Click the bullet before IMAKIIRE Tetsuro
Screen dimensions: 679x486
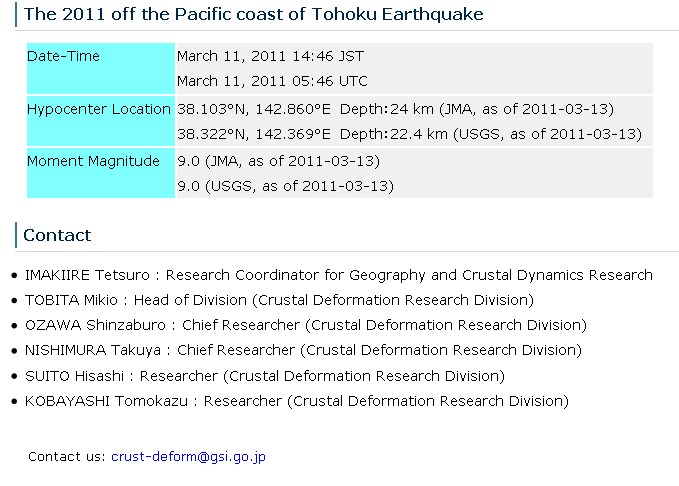(x=15, y=275)
